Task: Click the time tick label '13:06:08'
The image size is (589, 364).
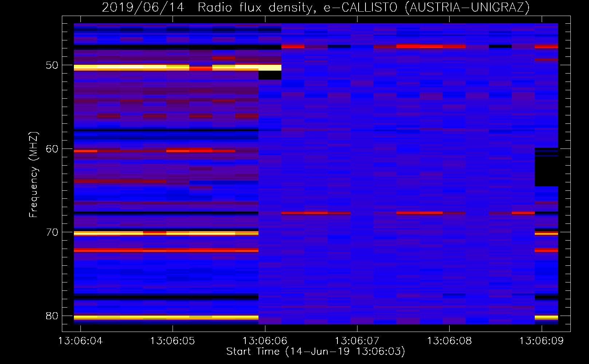Action: coord(449,341)
